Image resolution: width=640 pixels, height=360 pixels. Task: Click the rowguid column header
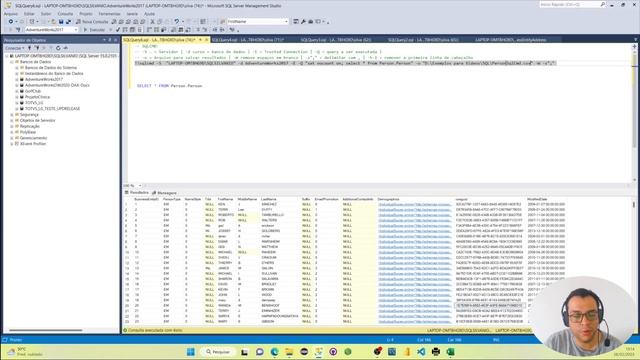click(461, 199)
